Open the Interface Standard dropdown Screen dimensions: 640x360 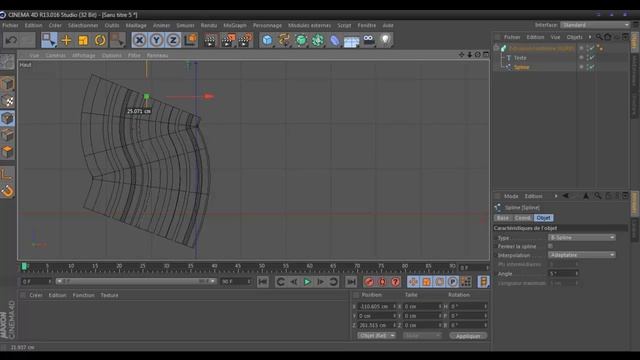[x=595, y=25]
